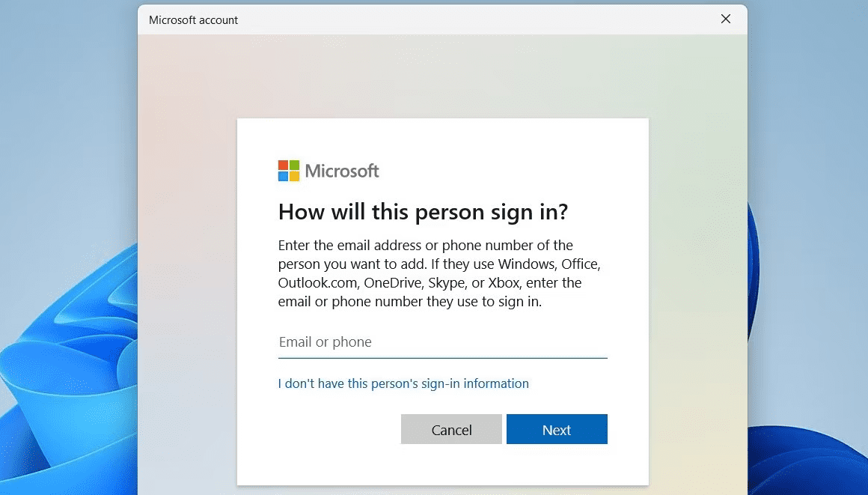Screen dimensions: 868x495
Task: Click the word "OneDrive" in the description
Action: (393, 283)
